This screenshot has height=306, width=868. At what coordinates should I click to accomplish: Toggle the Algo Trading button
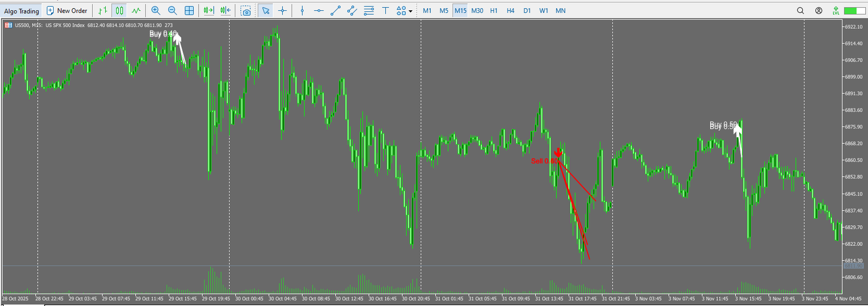22,11
